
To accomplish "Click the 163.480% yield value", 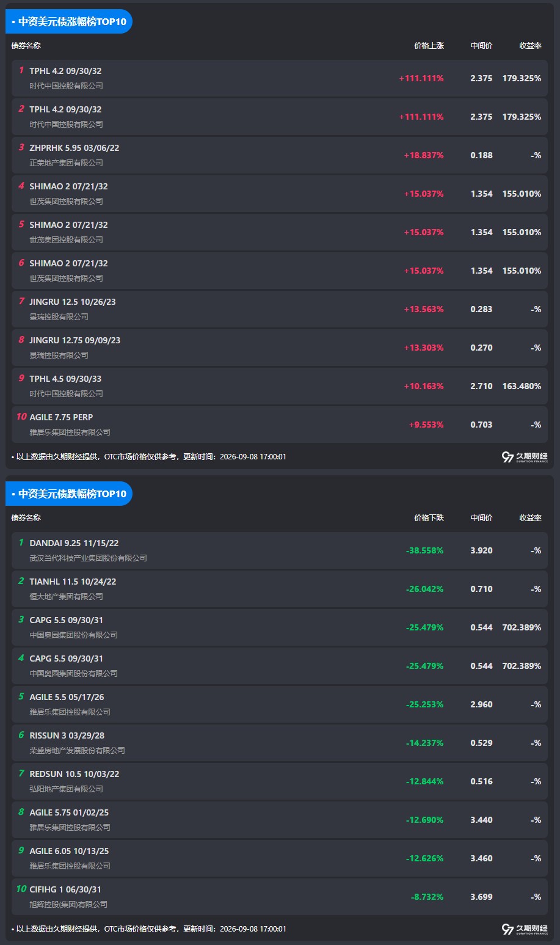I will coord(522,386).
